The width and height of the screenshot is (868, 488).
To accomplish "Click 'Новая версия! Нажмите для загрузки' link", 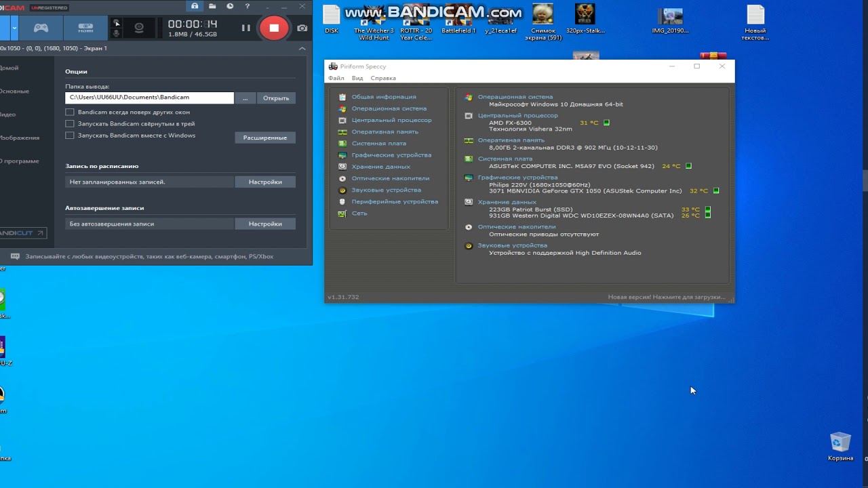I will coord(666,297).
